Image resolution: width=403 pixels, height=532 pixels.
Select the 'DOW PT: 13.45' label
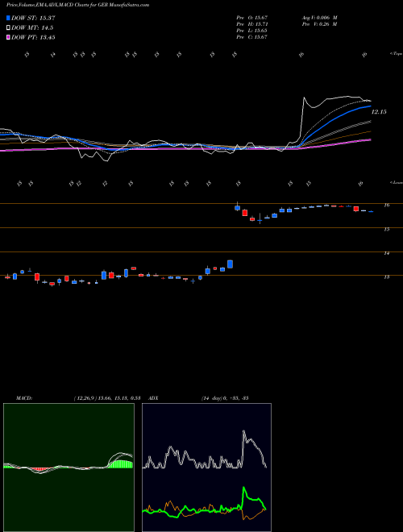tap(33, 38)
